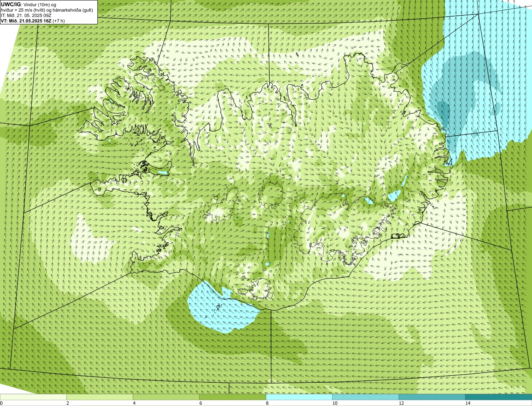This screenshot has height=406, width=532.
Task: Select the 8–10 m/s light cyan legend swatch
Action: (299, 397)
